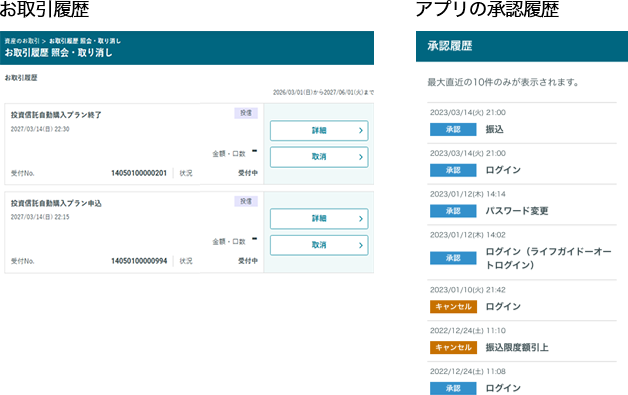Click キャンセル badge beside ログイン
628x395 pixels.
(453, 306)
